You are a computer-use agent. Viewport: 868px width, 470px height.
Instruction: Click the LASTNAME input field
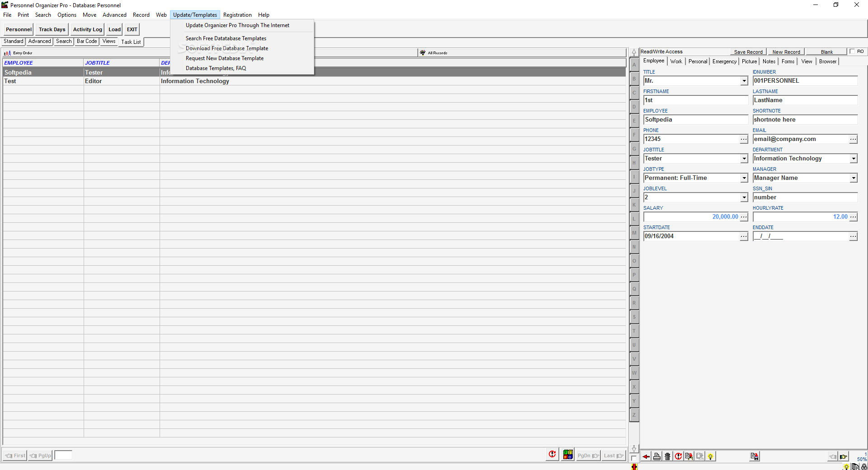pyautogui.click(x=805, y=100)
